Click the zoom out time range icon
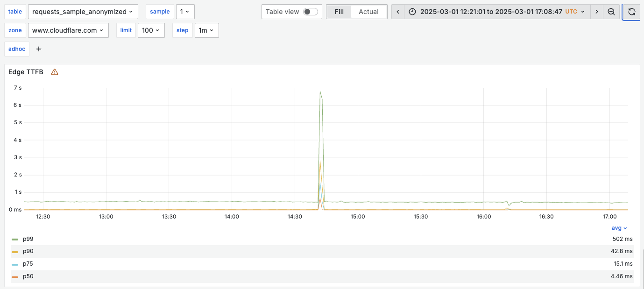644x289 pixels. pos(611,12)
